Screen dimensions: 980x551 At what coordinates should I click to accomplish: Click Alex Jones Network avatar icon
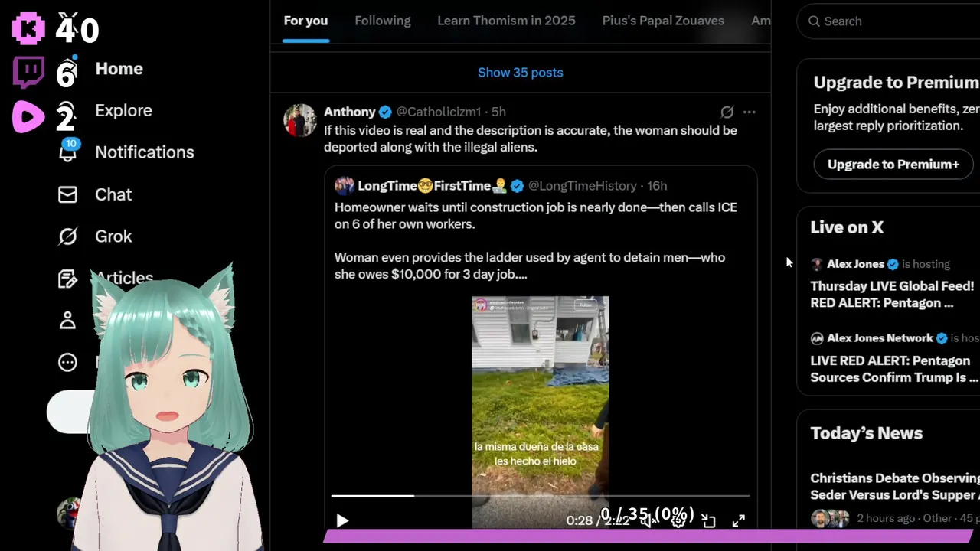point(817,338)
